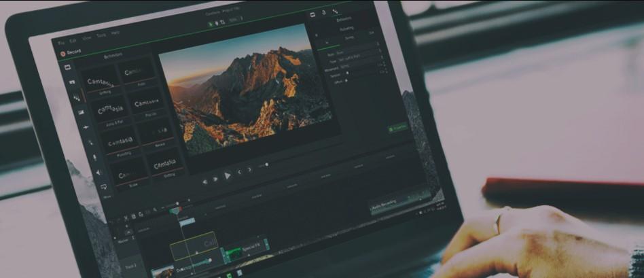
Task: Step back one frame in playback
Action: click(204, 181)
